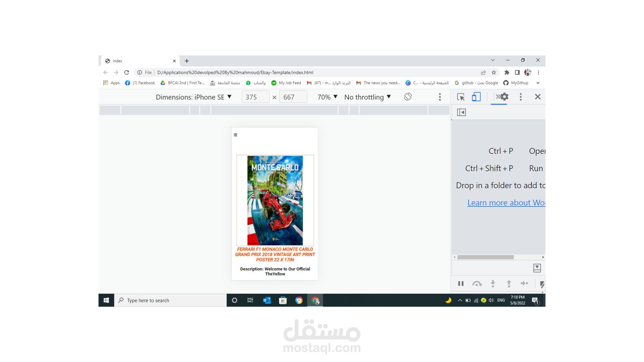Open device toolbar more options menu
The image size is (644, 362).
[x=440, y=97]
